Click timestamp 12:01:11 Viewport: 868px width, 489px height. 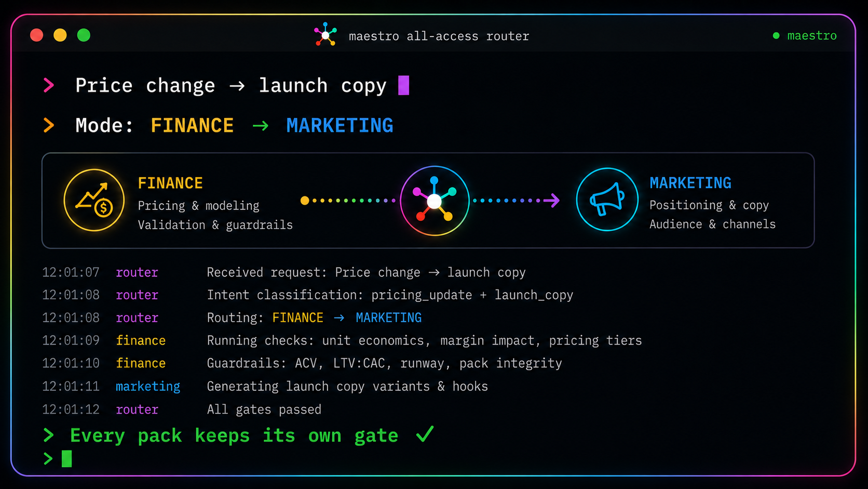pyautogui.click(x=71, y=387)
